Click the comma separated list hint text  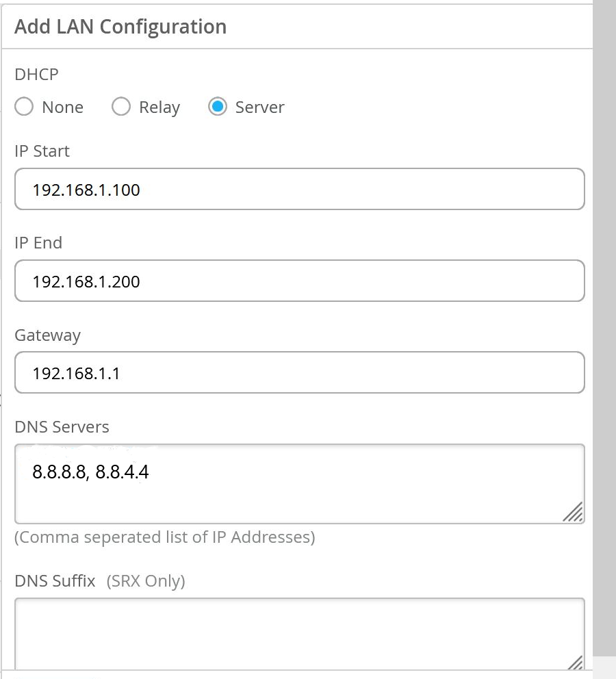165,537
